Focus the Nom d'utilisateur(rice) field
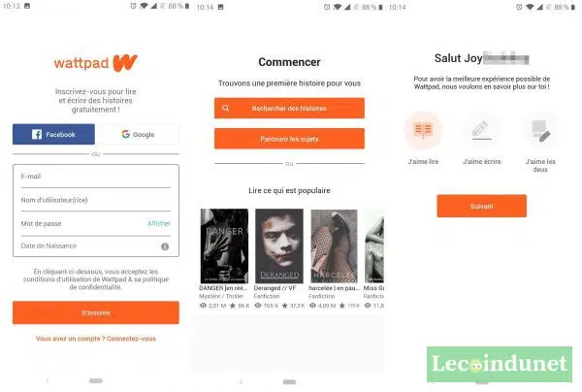582x392 pixels. click(x=96, y=200)
